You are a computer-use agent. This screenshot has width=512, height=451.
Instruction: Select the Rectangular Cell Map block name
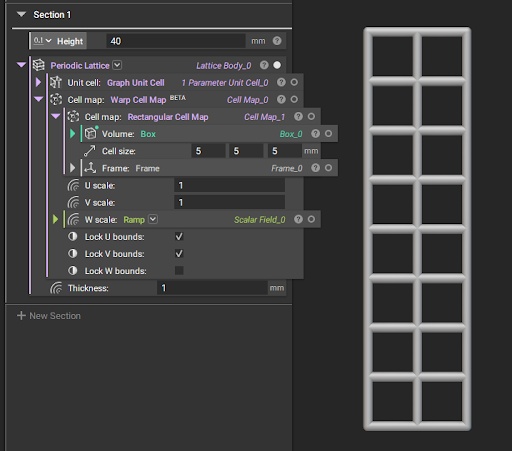pyautogui.click(x=168, y=117)
